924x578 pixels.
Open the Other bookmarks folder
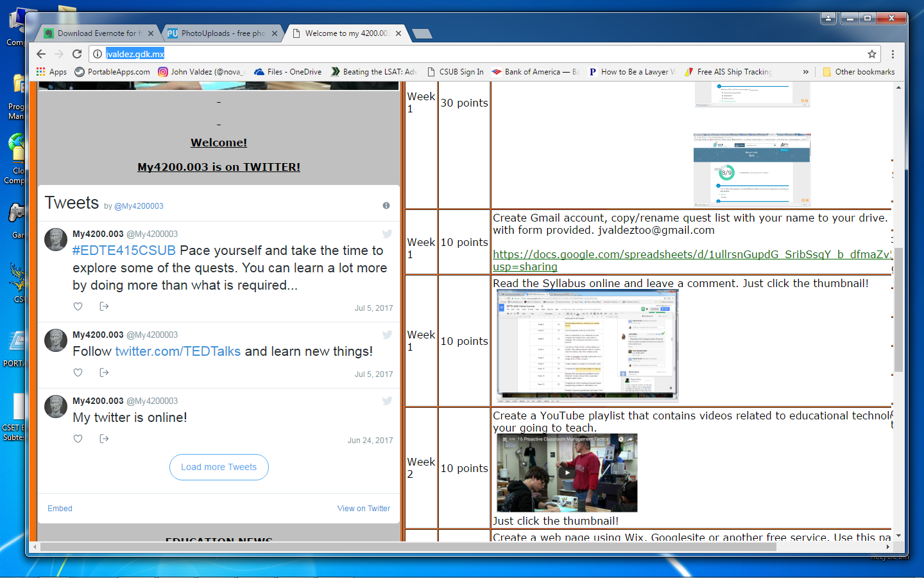(859, 72)
